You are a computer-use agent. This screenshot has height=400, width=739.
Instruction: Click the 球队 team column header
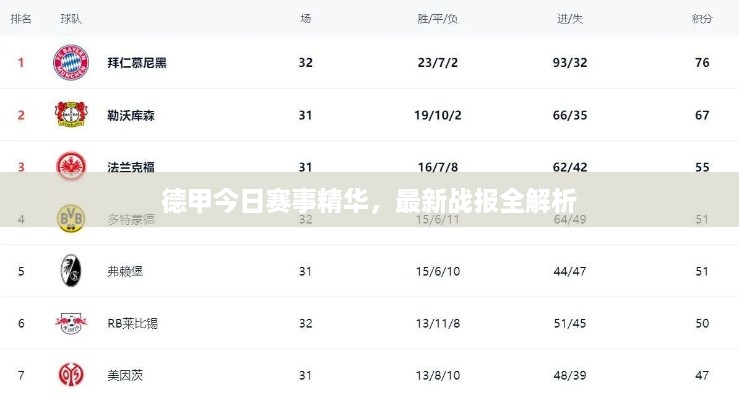[71, 19]
